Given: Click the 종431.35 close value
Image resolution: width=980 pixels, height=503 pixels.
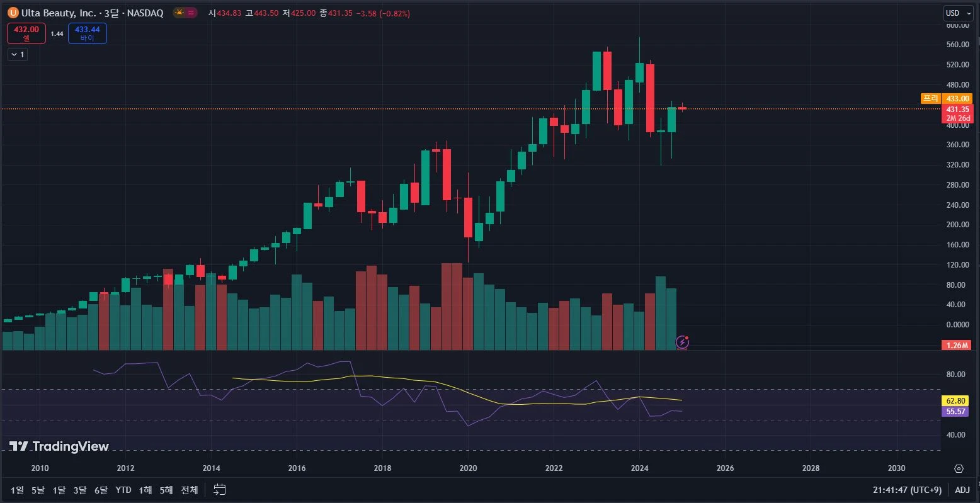Looking at the screenshot, I should pyautogui.click(x=336, y=13).
